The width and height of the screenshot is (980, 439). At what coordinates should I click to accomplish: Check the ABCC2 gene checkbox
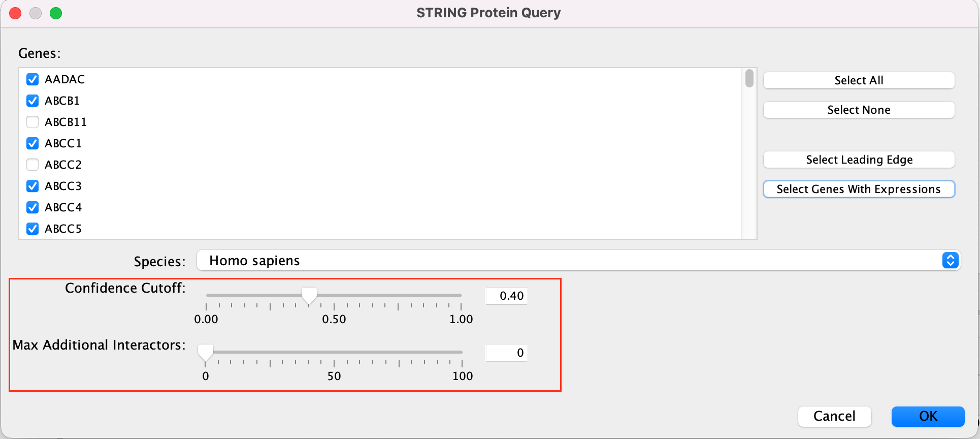32,165
